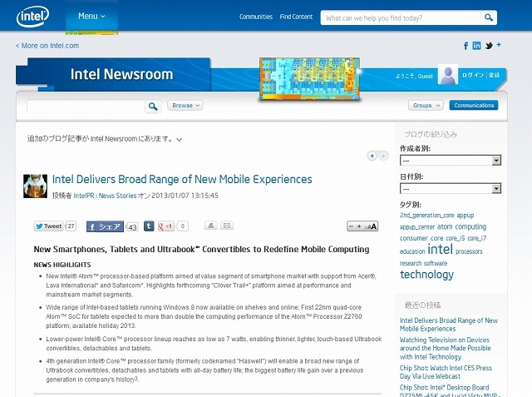Share the post on Tumblr icon
The width and height of the screenshot is (532, 397).
(149, 226)
